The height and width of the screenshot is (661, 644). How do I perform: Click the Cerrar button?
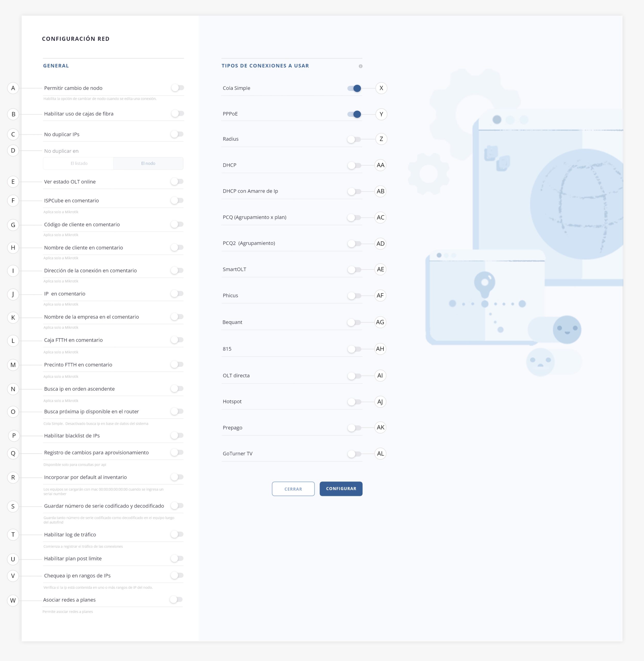click(293, 489)
